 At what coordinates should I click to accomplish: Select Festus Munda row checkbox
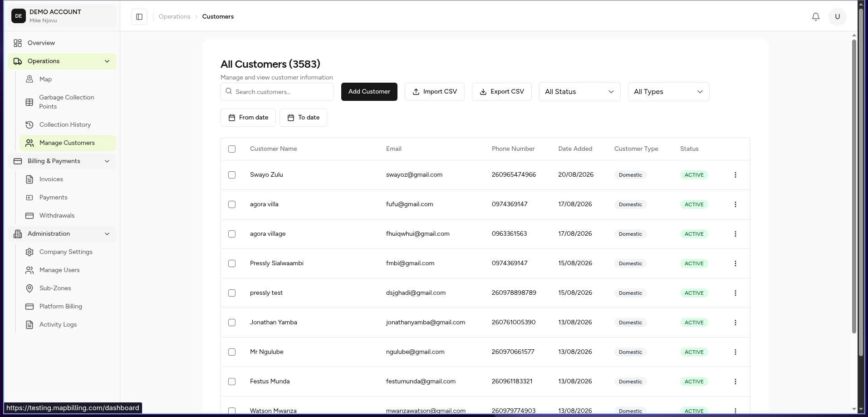pos(232,382)
